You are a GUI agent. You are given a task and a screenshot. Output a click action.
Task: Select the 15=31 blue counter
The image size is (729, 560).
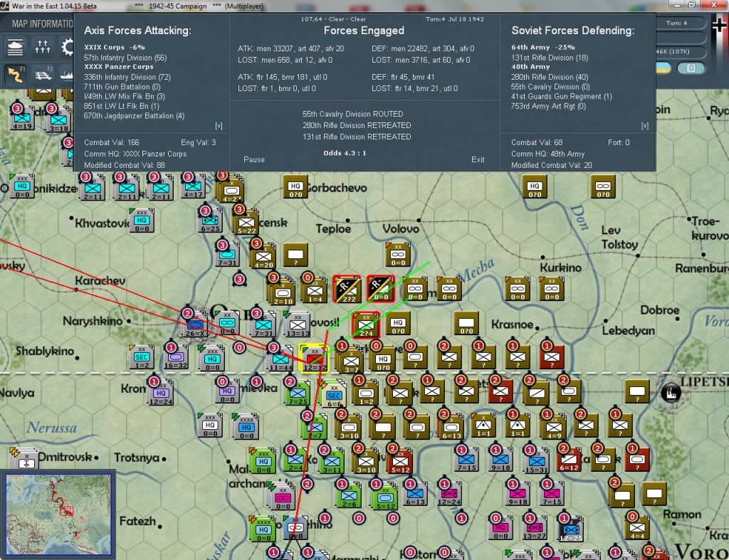(x=537, y=461)
